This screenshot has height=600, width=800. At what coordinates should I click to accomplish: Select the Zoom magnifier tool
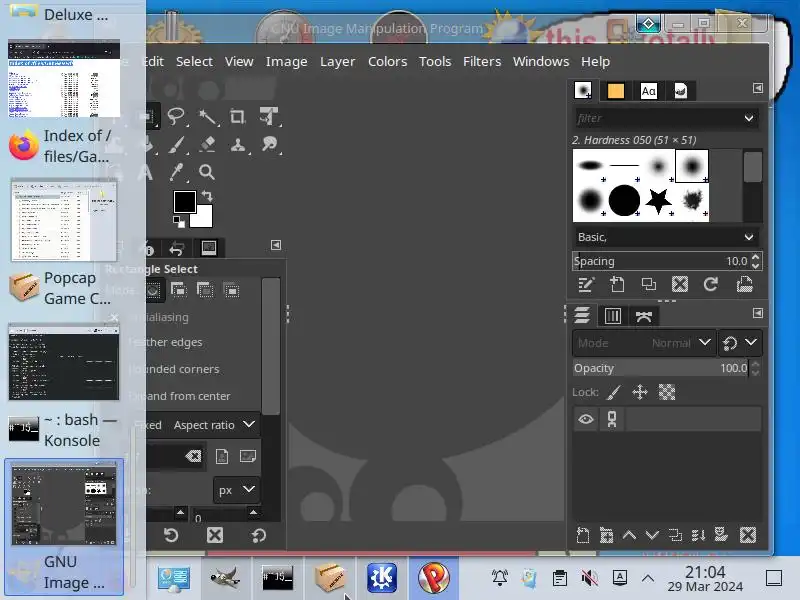click(207, 172)
